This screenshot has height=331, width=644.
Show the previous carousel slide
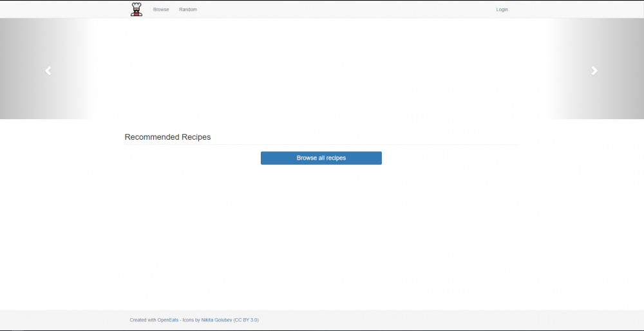48,71
